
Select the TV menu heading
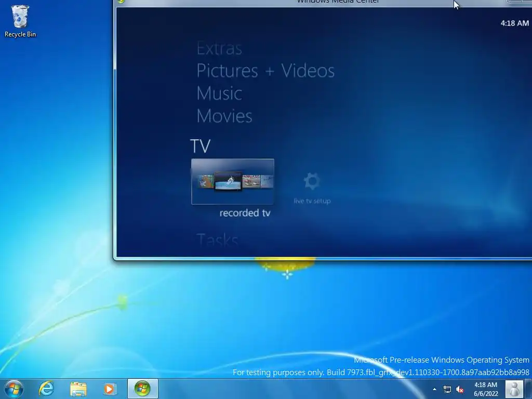pyautogui.click(x=200, y=146)
